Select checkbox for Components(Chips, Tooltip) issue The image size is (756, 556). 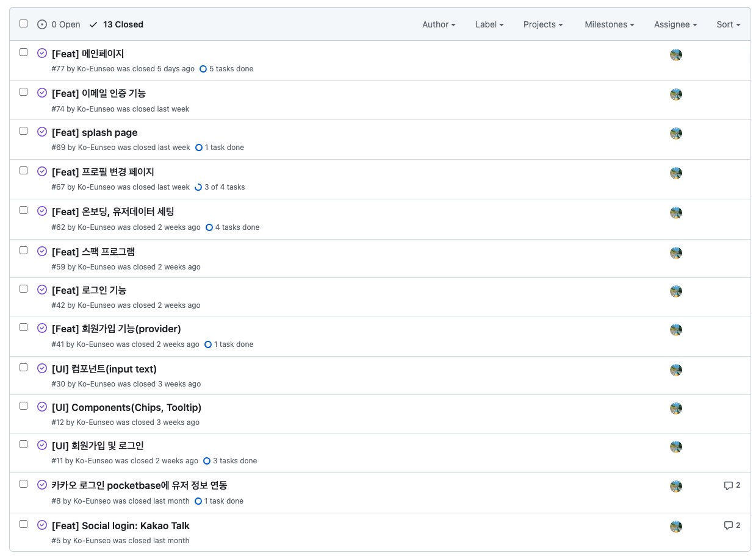pos(23,405)
